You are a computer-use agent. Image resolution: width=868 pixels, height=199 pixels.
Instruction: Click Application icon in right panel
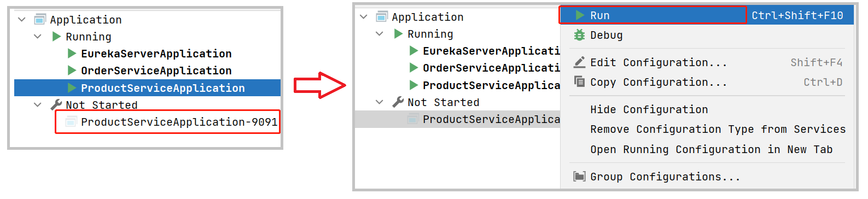[x=382, y=17]
